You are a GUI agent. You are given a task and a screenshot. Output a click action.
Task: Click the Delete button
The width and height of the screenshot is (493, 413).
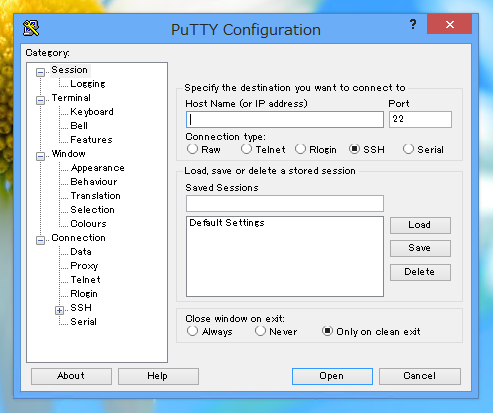(x=420, y=272)
